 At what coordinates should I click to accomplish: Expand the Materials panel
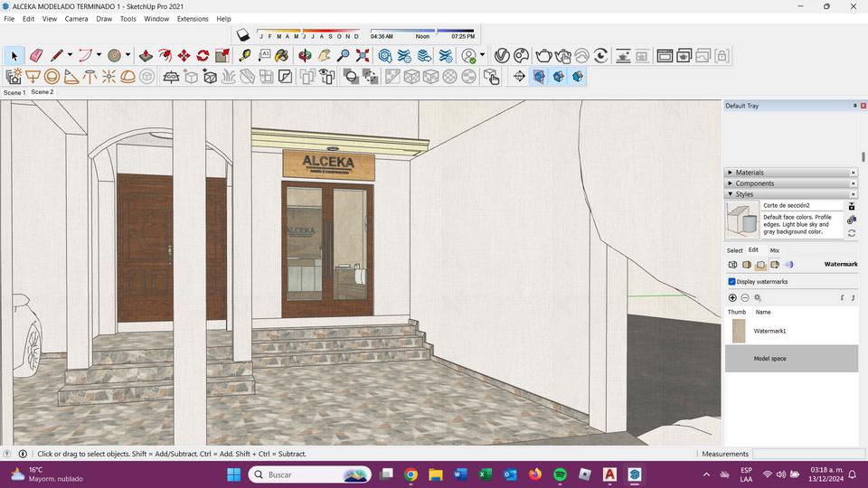pos(750,173)
